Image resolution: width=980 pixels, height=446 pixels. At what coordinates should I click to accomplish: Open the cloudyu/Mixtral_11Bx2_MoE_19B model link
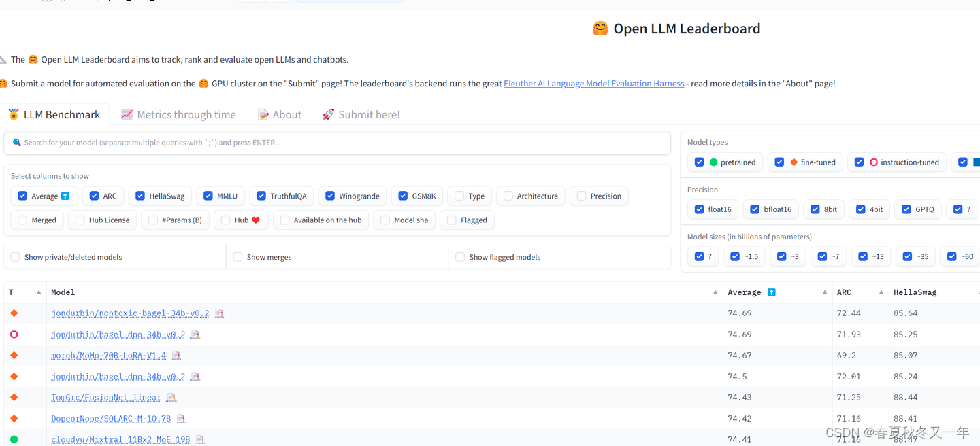click(x=120, y=440)
